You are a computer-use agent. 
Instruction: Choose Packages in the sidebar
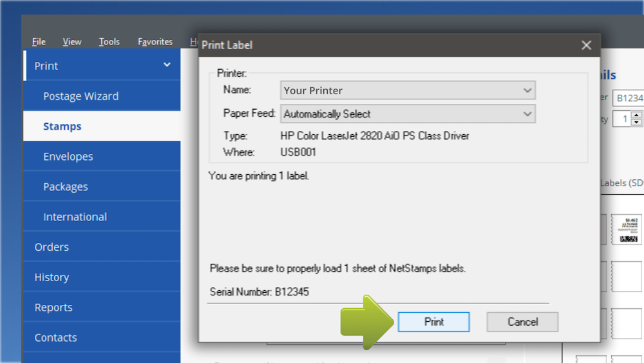pos(65,187)
